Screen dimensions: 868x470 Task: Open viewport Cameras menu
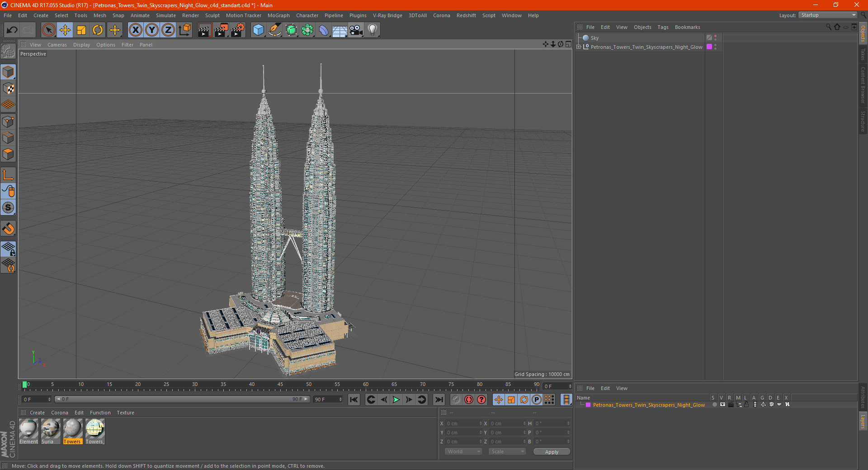(x=57, y=45)
